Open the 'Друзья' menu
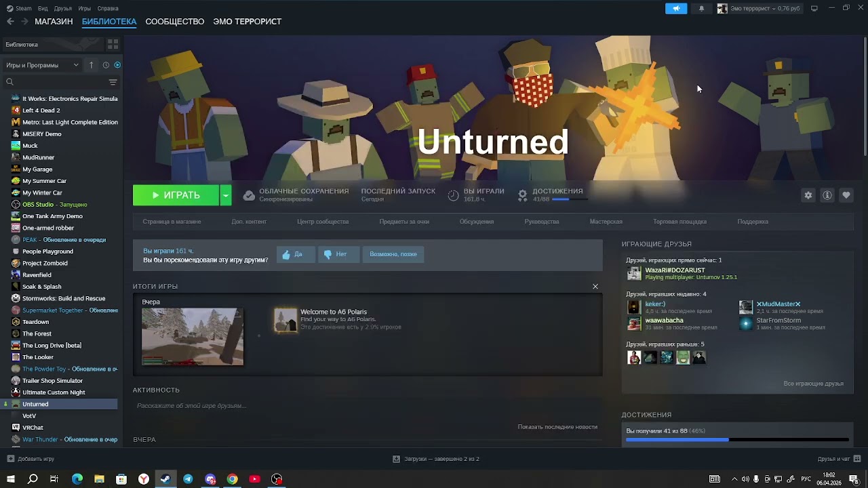This screenshot has width=868, height=488. [63, 8]
